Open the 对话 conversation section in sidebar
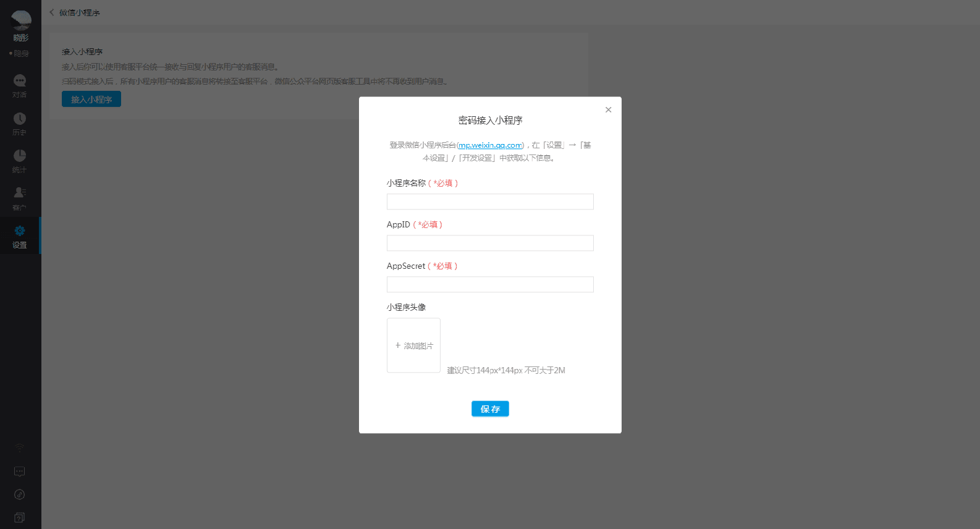This screenshot has height=529, width=980. (x=20, y=86)
